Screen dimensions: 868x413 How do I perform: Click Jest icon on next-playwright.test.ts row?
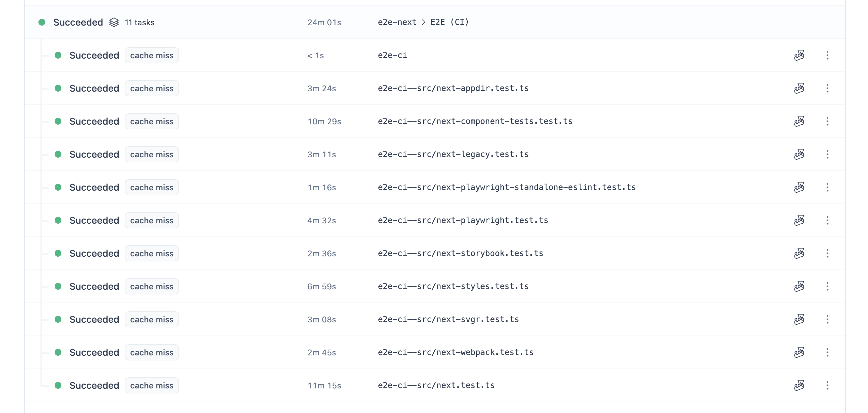pyautogui.click(x=799, y=220)
